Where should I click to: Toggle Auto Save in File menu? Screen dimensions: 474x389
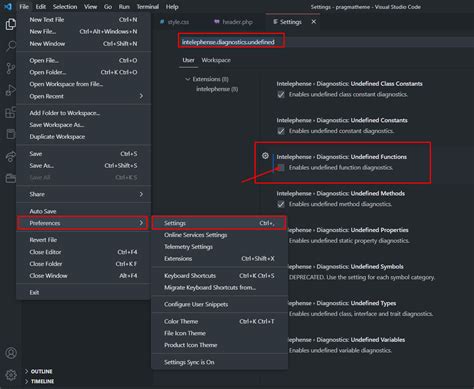coord(84,211)
